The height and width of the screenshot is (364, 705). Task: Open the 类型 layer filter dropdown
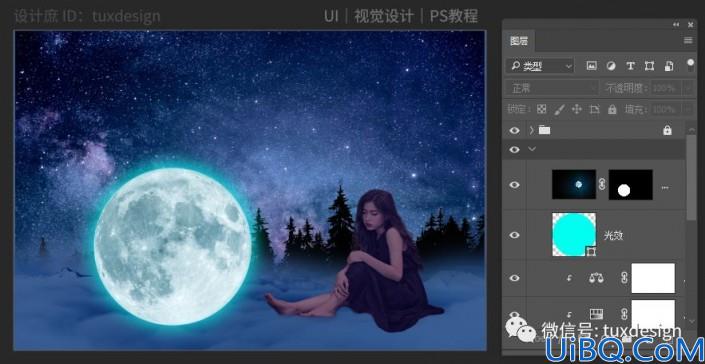[x=540, y=67]
